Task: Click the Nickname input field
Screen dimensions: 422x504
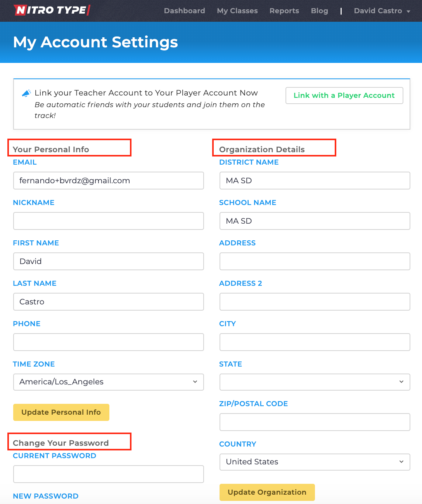Action: (109, 221)
